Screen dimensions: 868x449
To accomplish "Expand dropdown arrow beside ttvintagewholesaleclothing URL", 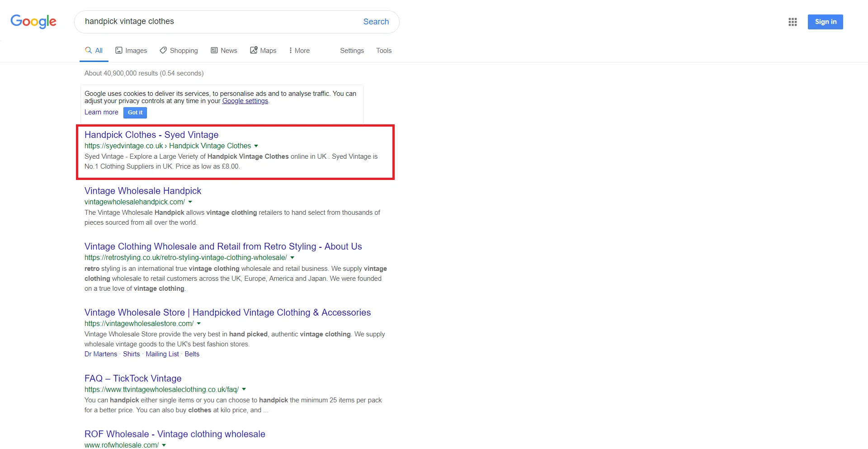I will [x=244, y=389].
